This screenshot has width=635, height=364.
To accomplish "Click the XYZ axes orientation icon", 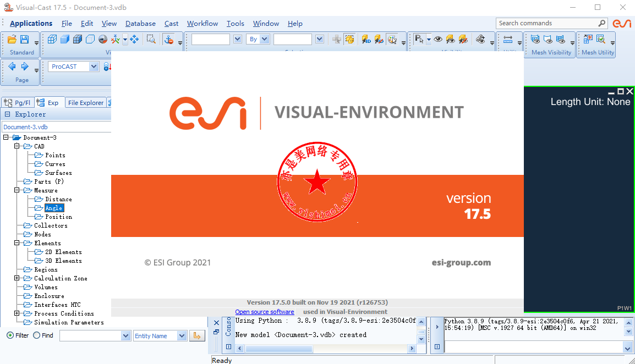I will click(116, 39).
